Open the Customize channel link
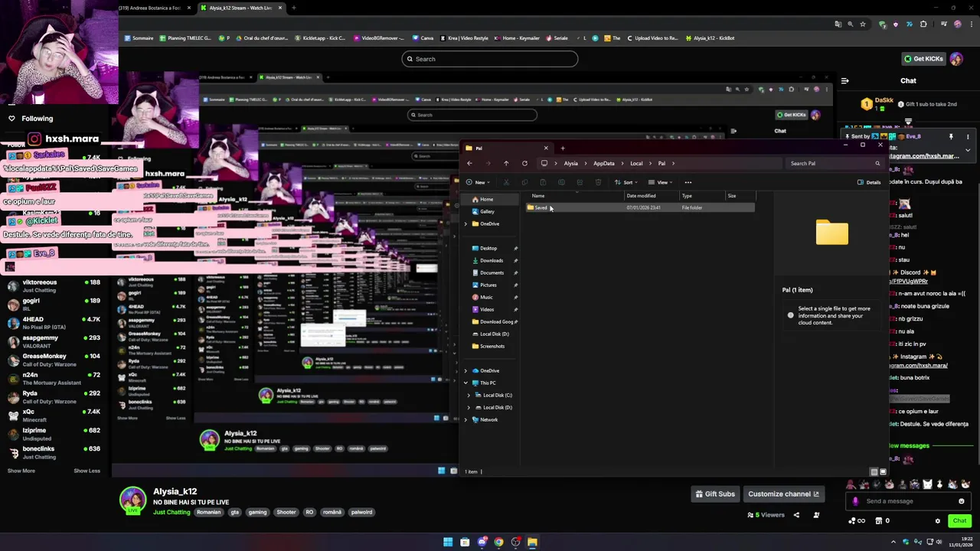Image resolution: width=980 pixels, height=551 pixels. (x=783, y=494)
